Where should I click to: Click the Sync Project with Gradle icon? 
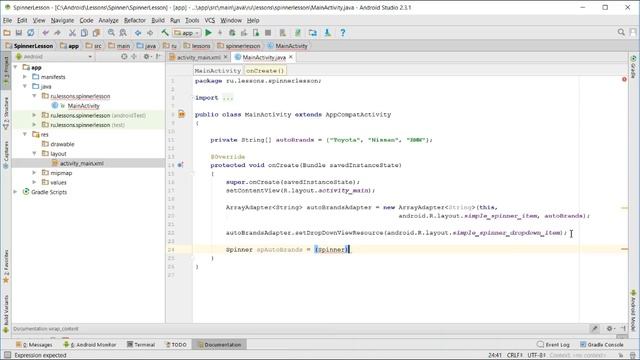[298, 33]
